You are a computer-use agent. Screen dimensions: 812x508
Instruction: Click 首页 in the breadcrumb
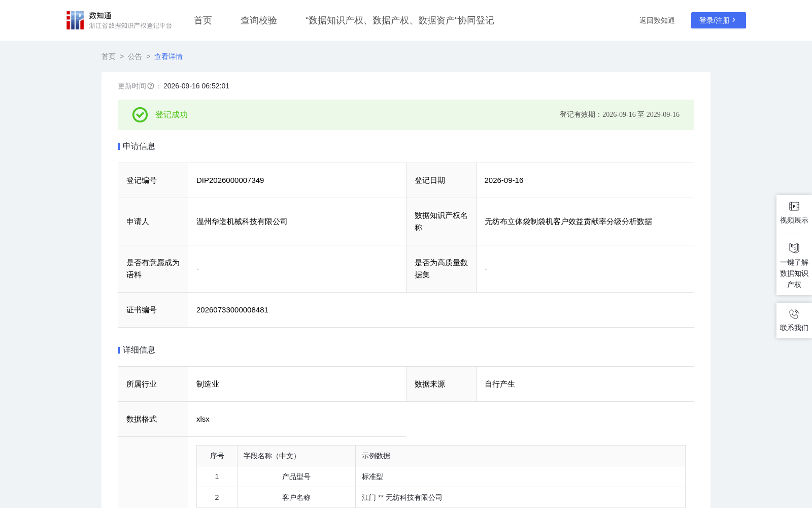coord(109,56)
